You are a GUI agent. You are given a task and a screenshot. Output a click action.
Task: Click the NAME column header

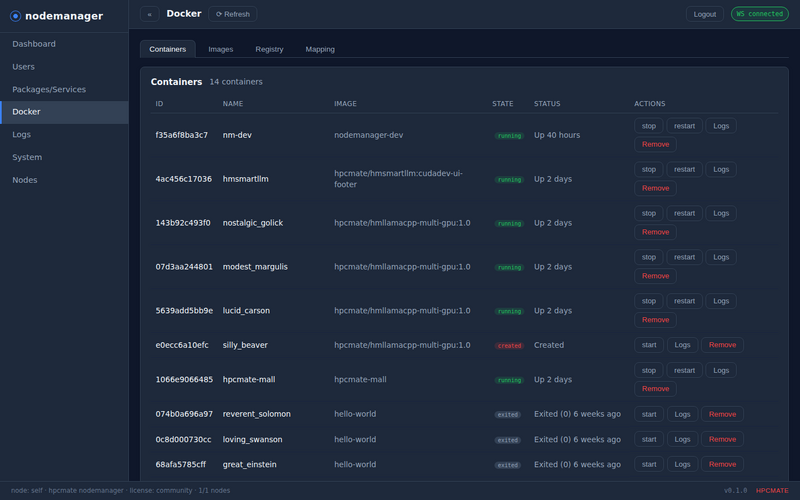pos(233,104)
